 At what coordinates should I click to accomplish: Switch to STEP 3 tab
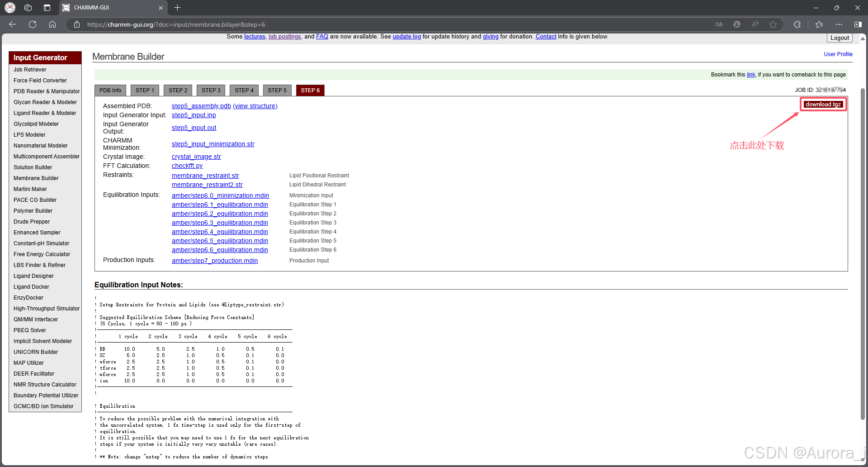pyautogui.click(x=211, y=91)
